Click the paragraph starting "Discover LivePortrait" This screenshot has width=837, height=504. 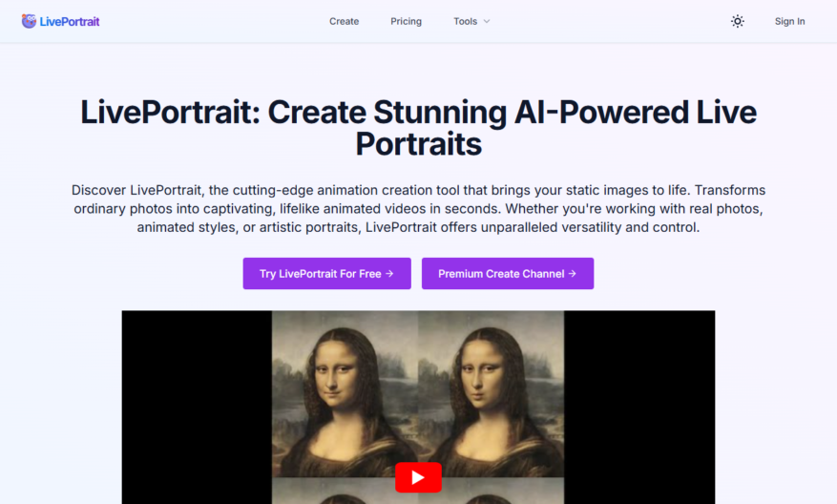tap(418, 209)
